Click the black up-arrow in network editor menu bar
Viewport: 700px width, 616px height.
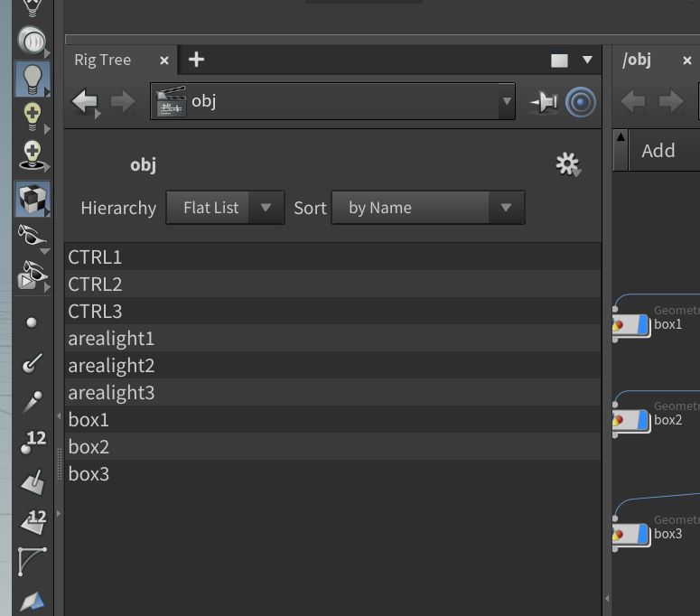(x=621, y=137)
